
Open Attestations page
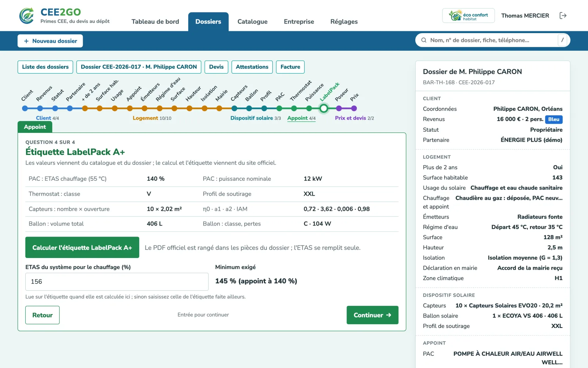tap(252, 67)
